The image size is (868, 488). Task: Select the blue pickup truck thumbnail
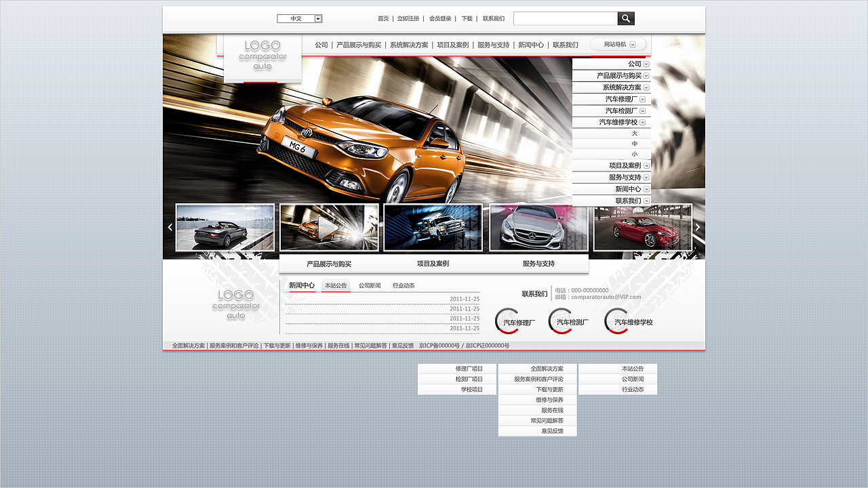click(x=433, y=228)
